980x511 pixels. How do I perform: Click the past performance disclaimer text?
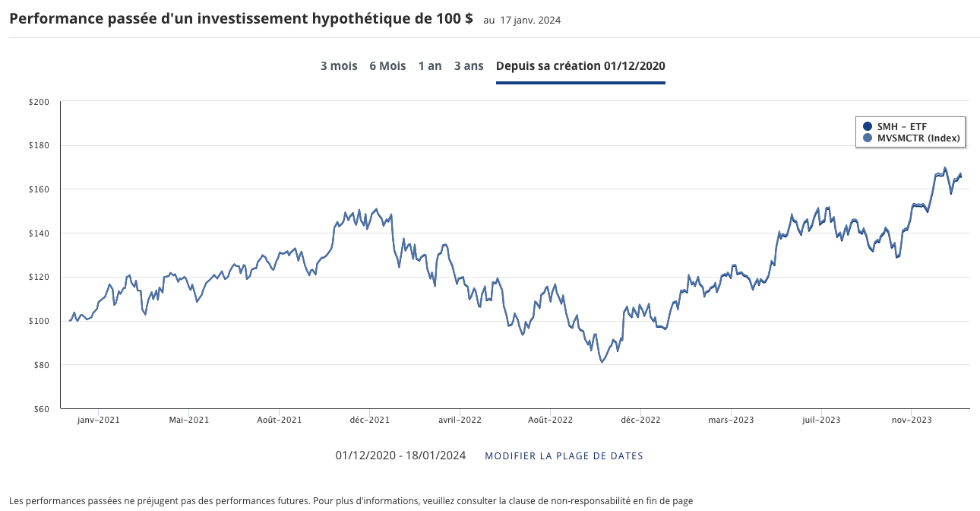(x=351, y=501)
